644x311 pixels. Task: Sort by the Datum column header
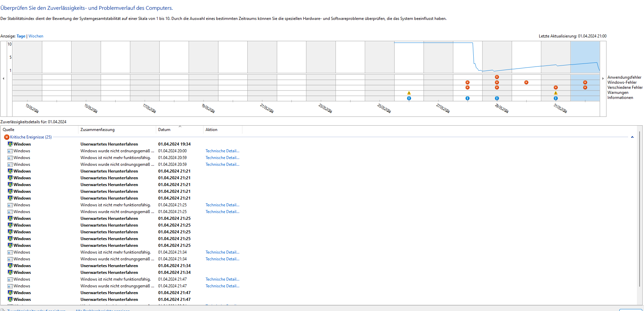click(x=180, y=130)
